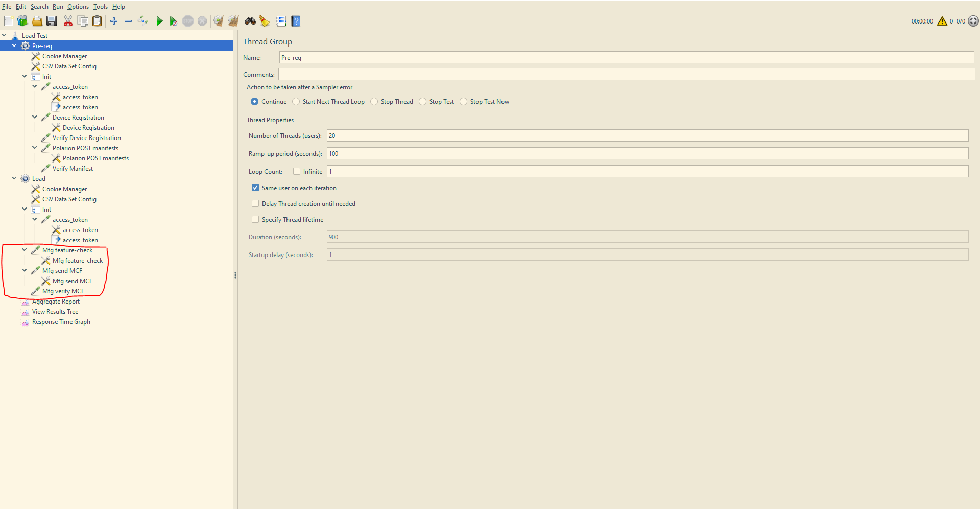Click the Start no pauses run icon
This screenshot has height=509, width=980.
click(x=174, y=21)
